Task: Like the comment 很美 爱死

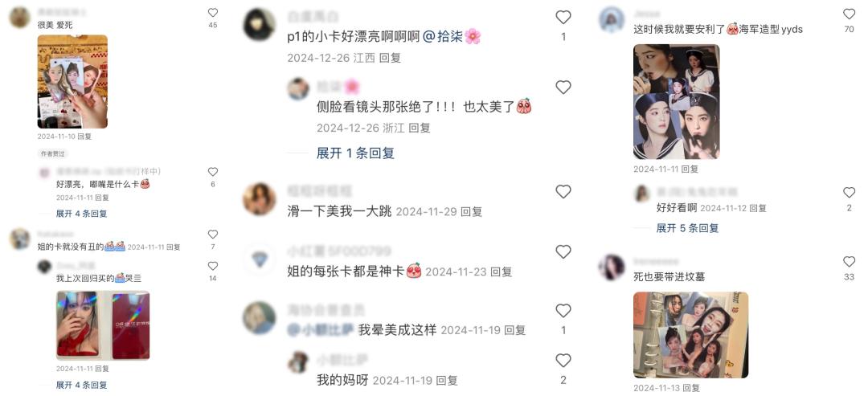Action: (x=212, y=13)
